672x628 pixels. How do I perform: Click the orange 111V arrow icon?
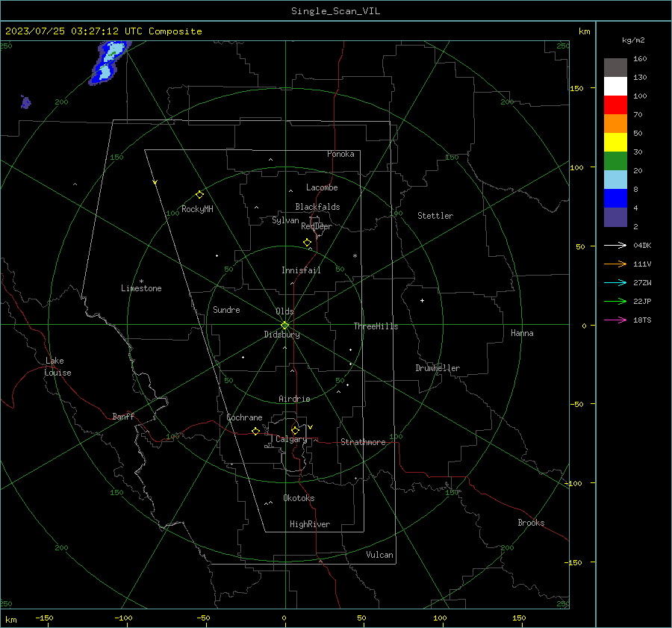pyautogui.click(x=615, y=264)
